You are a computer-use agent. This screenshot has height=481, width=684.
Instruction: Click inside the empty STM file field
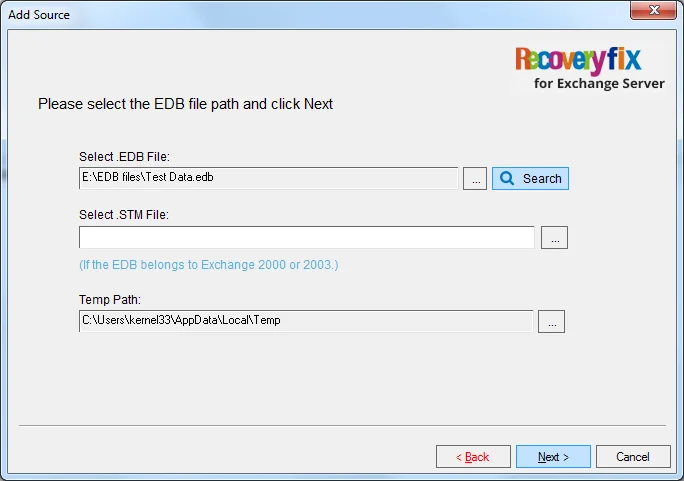click(x=307, y=237)
